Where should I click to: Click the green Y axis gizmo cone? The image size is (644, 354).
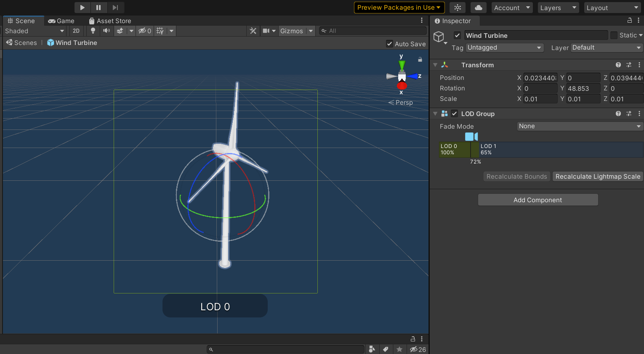coord(402,65)
